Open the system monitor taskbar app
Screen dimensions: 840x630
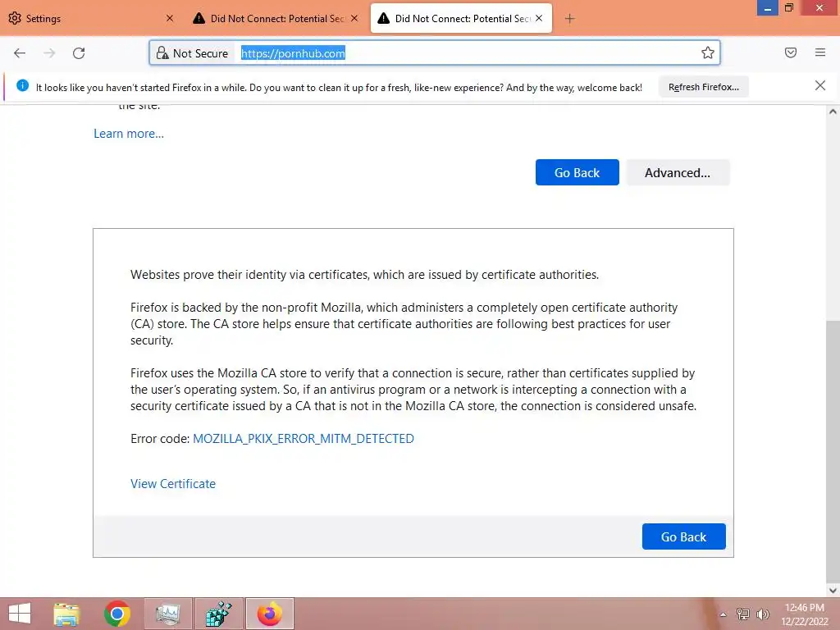(x=167, y=614)
